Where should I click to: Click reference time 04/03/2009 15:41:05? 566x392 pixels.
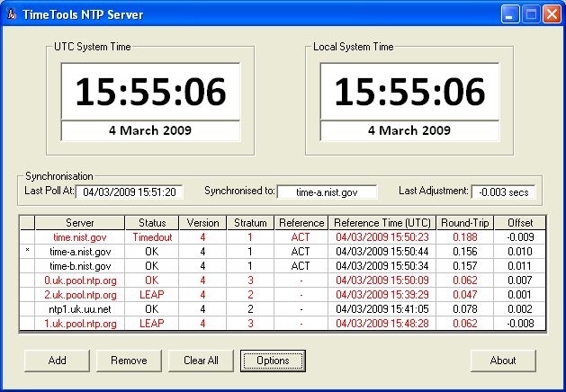382,309
